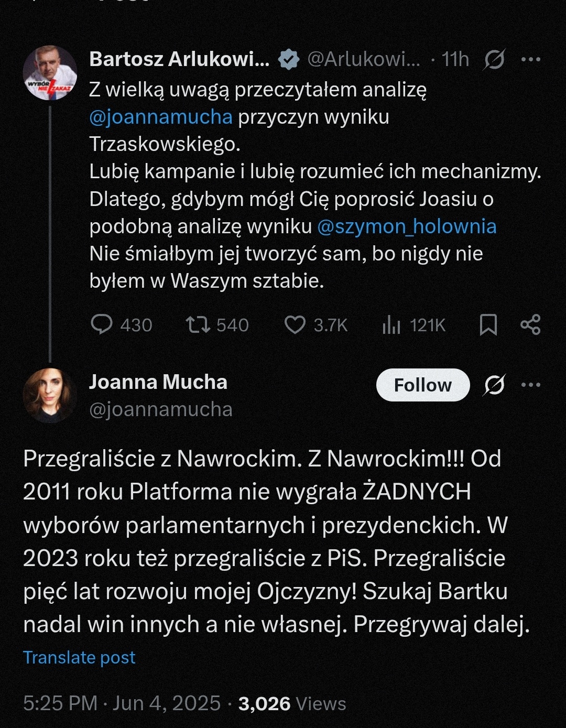Reply to Bartosz Arlukowicz's post

coord(102,324)
